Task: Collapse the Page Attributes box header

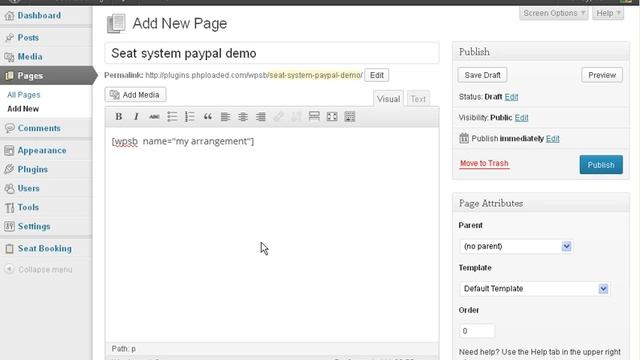Action: (541, 203)
